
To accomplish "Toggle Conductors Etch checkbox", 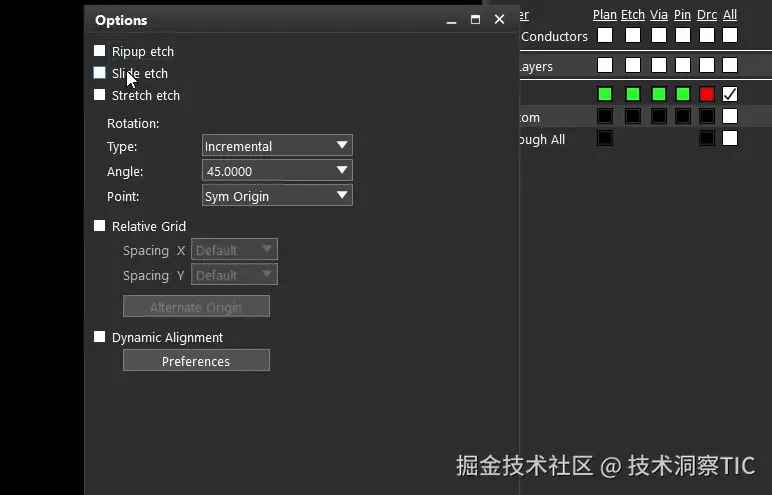I will (x=633, y=35).
